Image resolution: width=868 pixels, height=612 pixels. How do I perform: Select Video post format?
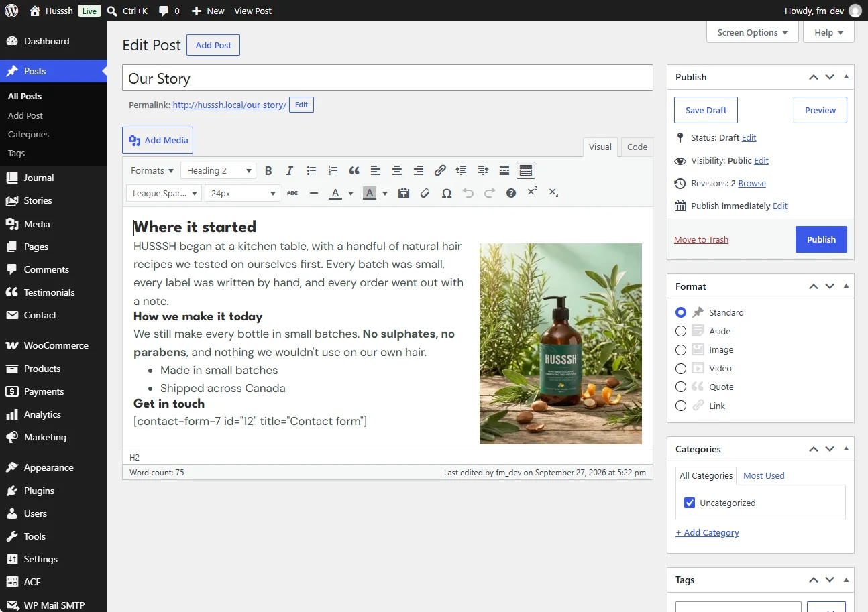tap(681, 368)
